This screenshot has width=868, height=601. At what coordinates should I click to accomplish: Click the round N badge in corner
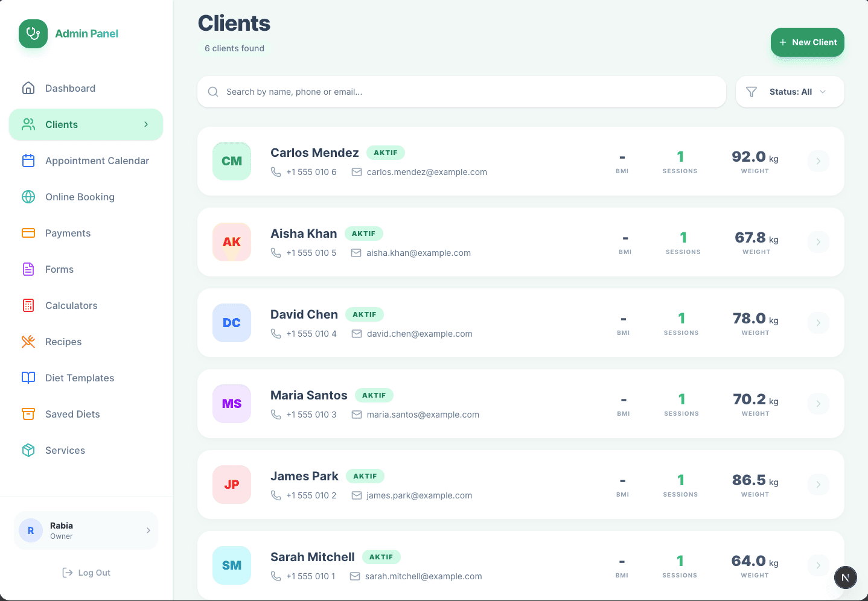click(846, 577)
